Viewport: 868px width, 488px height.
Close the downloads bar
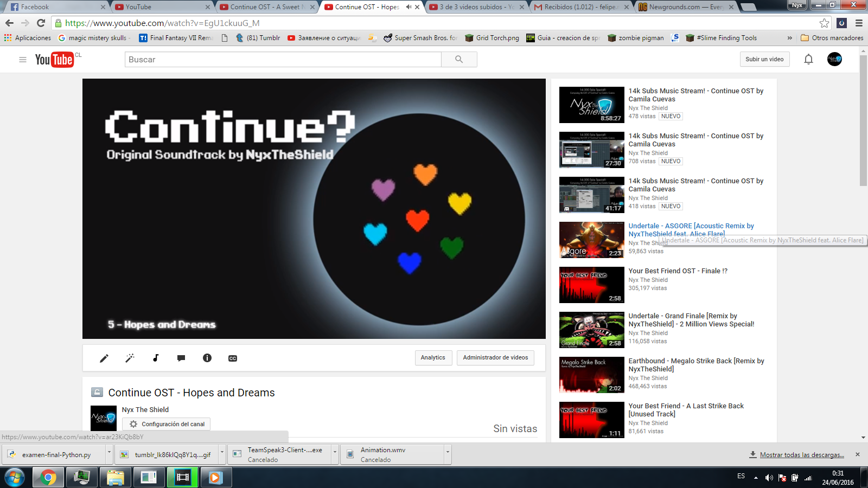[x=858, y=454]
